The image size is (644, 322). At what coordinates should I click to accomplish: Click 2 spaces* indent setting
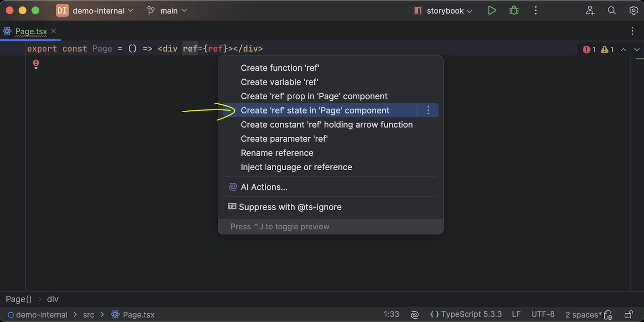(x=583, y=315)
